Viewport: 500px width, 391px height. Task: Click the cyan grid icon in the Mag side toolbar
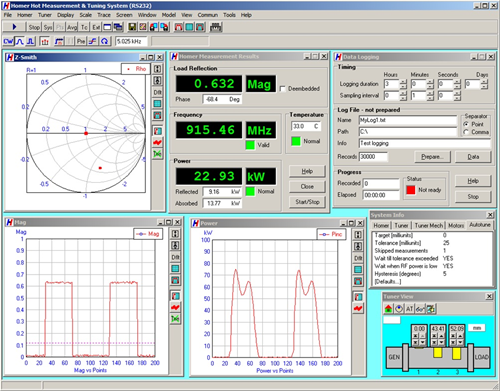[x=175, y=269]
